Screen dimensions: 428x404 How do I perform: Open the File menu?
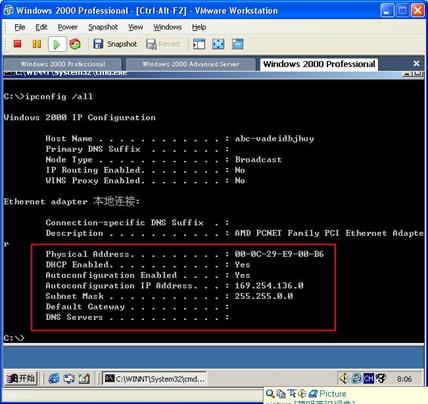coord(20,27)
